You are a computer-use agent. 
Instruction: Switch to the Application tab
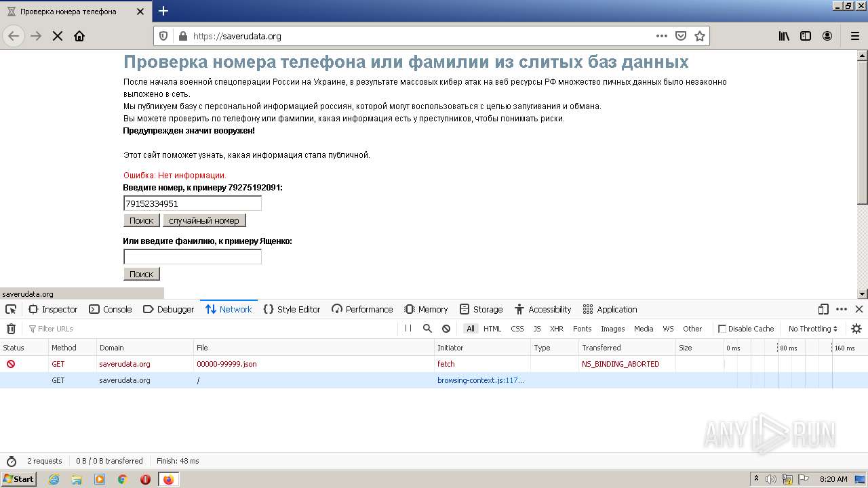(610, 309)
